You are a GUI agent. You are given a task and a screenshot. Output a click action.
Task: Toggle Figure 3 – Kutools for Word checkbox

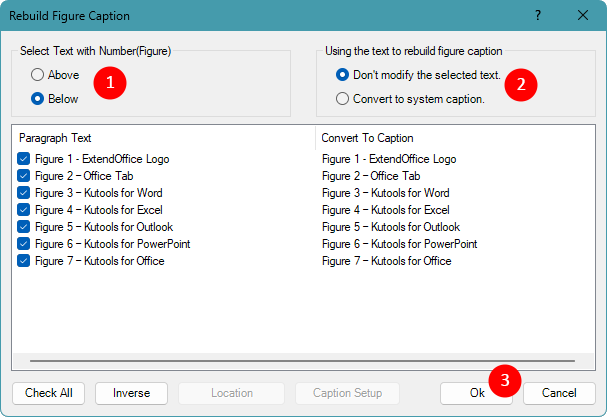[x=24, y=193]
